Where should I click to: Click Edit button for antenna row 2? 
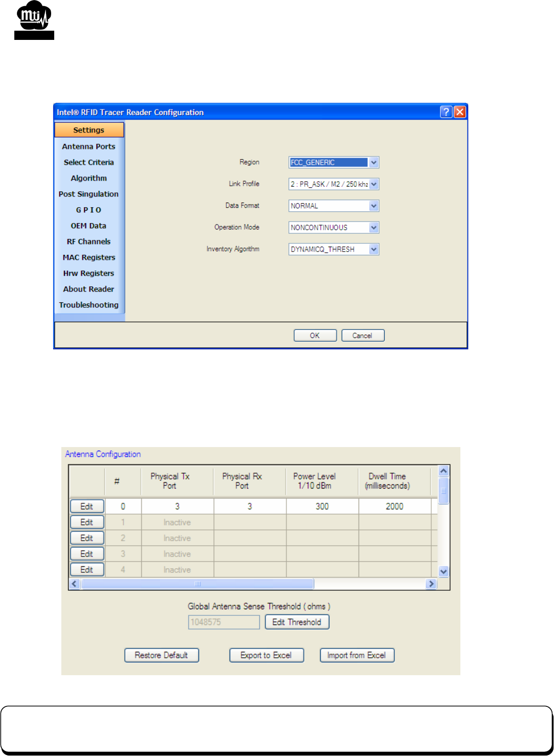coord(87,538)
